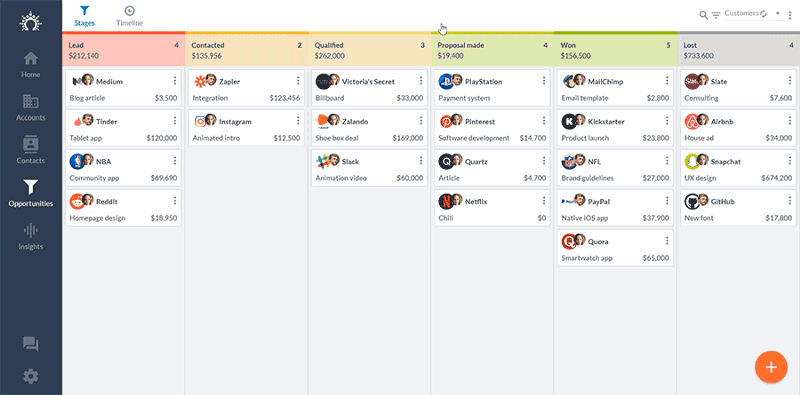Open the Snapchat UX design opportunity
Screen dimensions: 800x395
(x=738, y=168)
